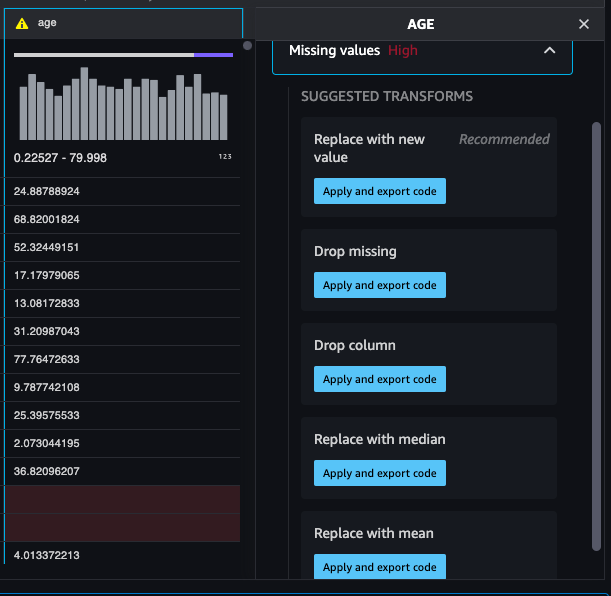Click the suggested transforms vertical scrollbar

coord(596,336)
